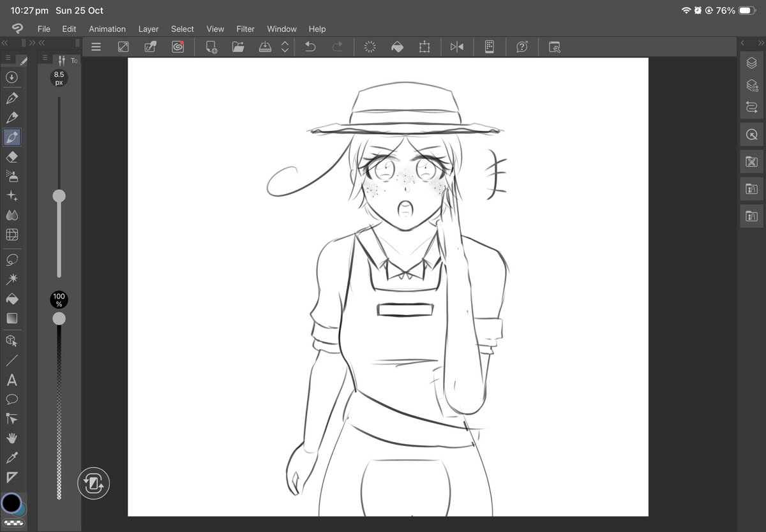This screenshot has width=766, height=532.
Task: Click the Open file folder icon
Action: 238,47
